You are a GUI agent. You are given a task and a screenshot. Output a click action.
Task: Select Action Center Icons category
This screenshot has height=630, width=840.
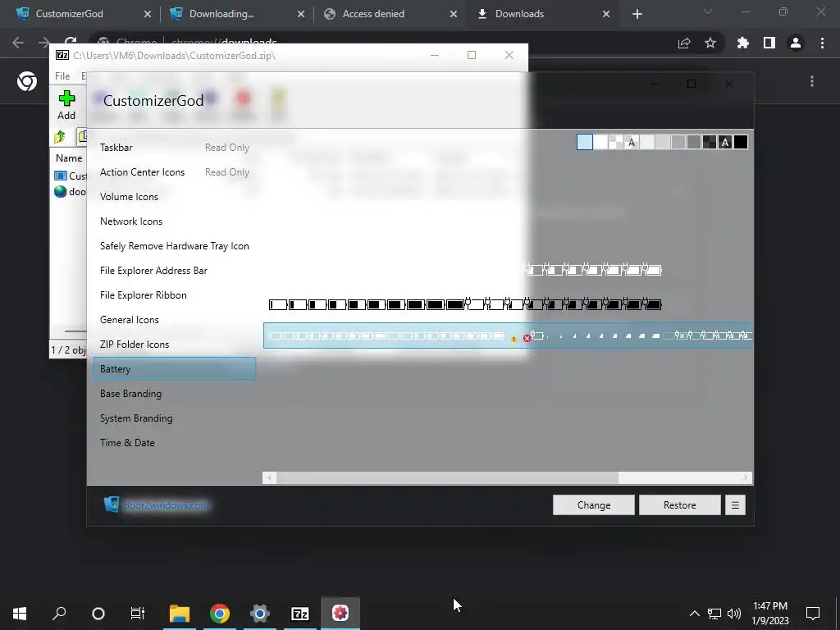pos(175,172)
